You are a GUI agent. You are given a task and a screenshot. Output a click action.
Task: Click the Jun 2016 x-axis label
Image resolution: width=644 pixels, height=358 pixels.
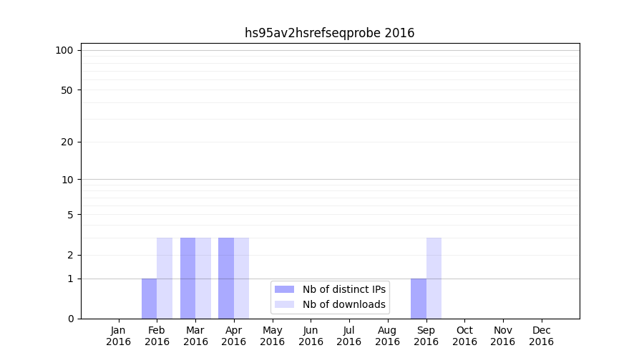tap(311, 336)
